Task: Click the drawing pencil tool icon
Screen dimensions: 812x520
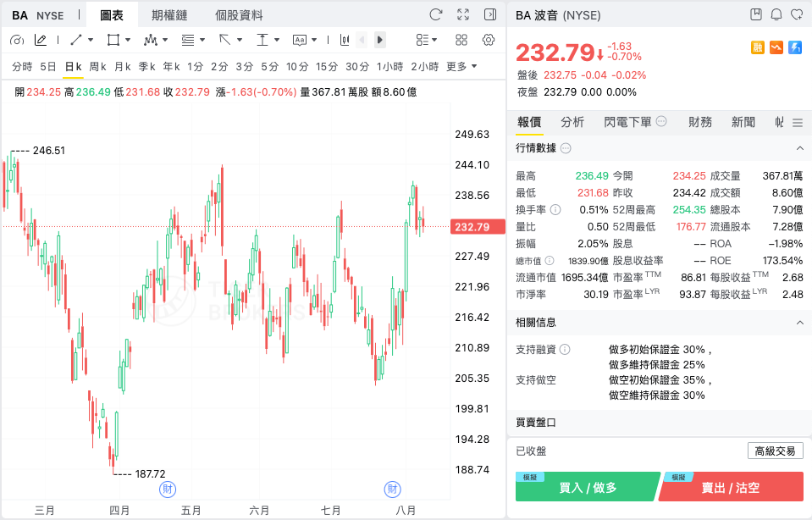Action: coord(40,40)
